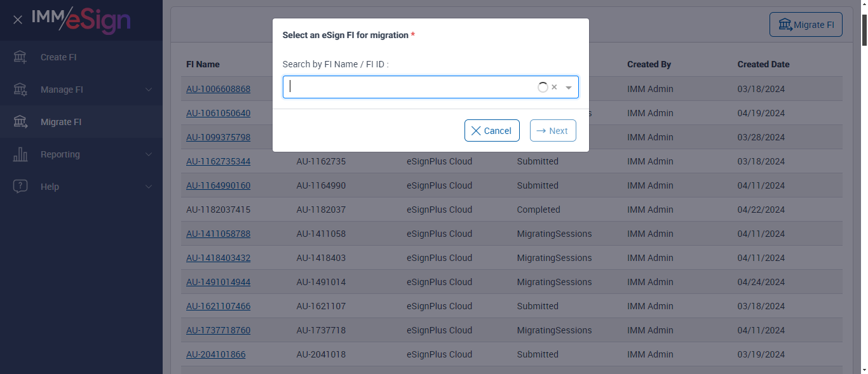Open the FI search dropdown arrow
868x374 pixels.
pyautogui.click(x=569, y=88)
